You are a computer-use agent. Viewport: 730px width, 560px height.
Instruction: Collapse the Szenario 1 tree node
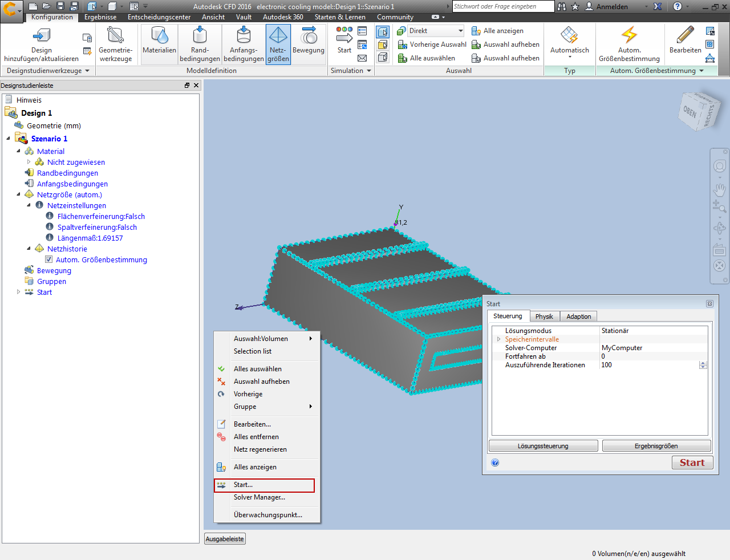[9, 139]
